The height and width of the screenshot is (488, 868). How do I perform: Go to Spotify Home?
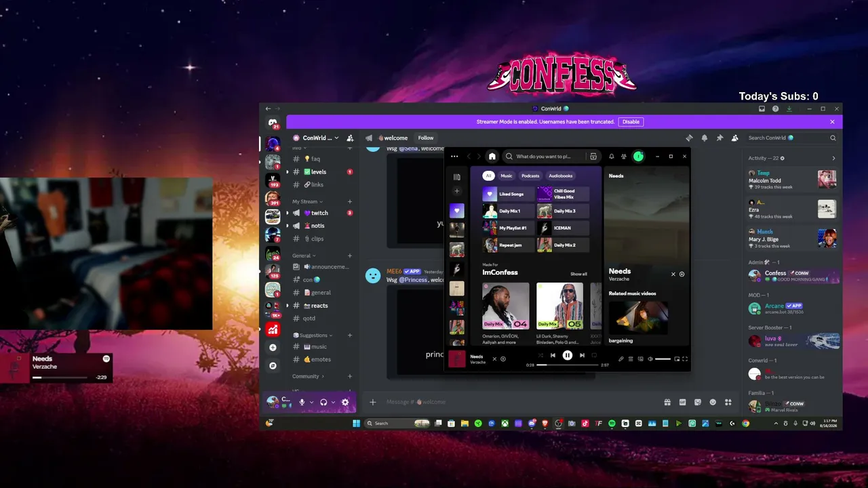pyautogui.click(x=492, y=157)
